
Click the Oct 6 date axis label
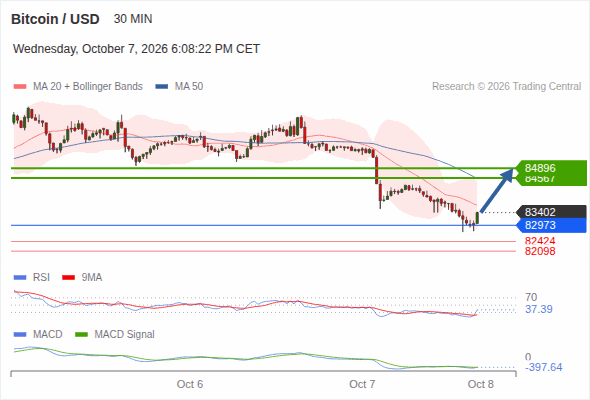[x=190, y=384]
